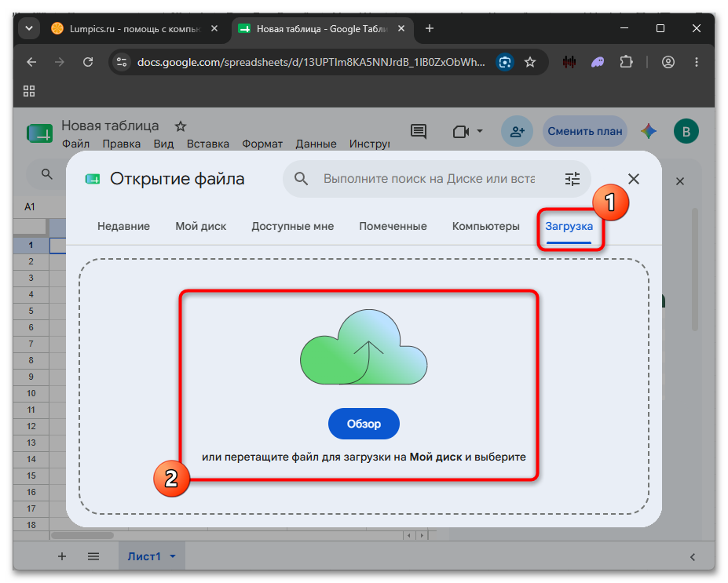Image resolution: width=728 pixels, height=583 pixels.
Task: Star the Новая таблица document
Action: click(x=180, y=126)
